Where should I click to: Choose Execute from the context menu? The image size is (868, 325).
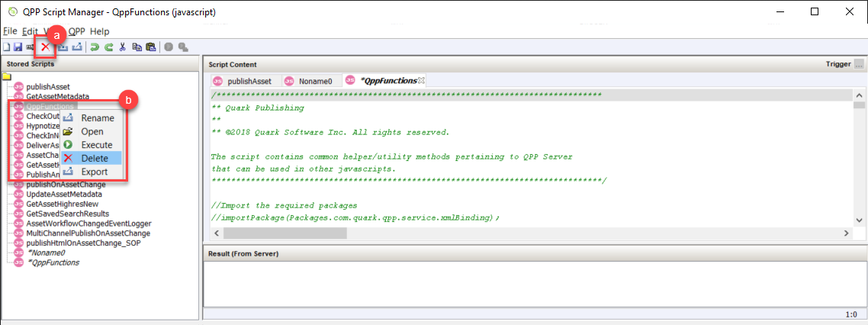(92, 144)
